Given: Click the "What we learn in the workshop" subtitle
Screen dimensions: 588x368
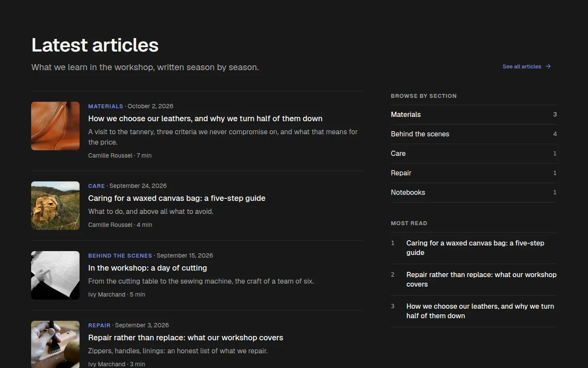Looking at the screenshot, I should (145, 68).
